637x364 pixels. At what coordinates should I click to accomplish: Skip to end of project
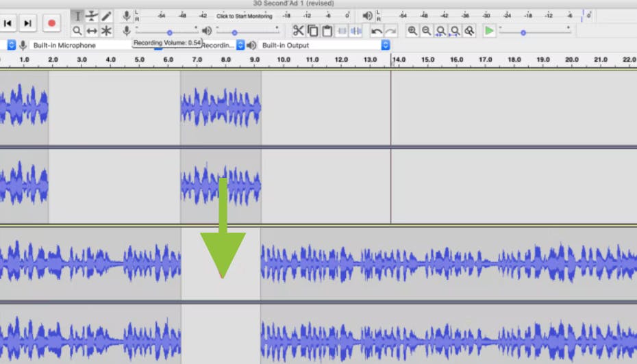[x=27, y=23]
